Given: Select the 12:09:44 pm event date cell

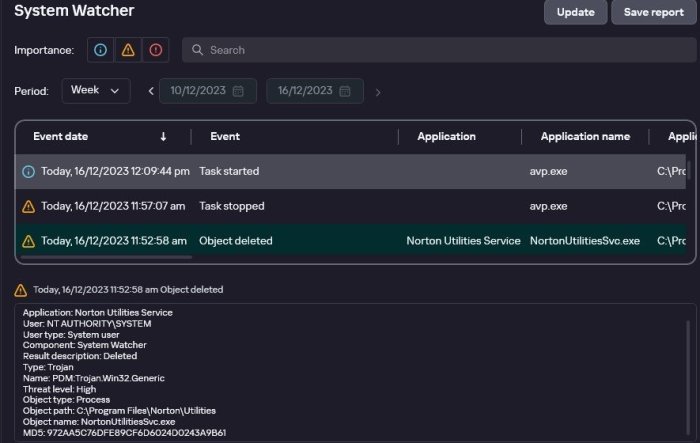Looking at the screenshot, I should coord(115,171).
